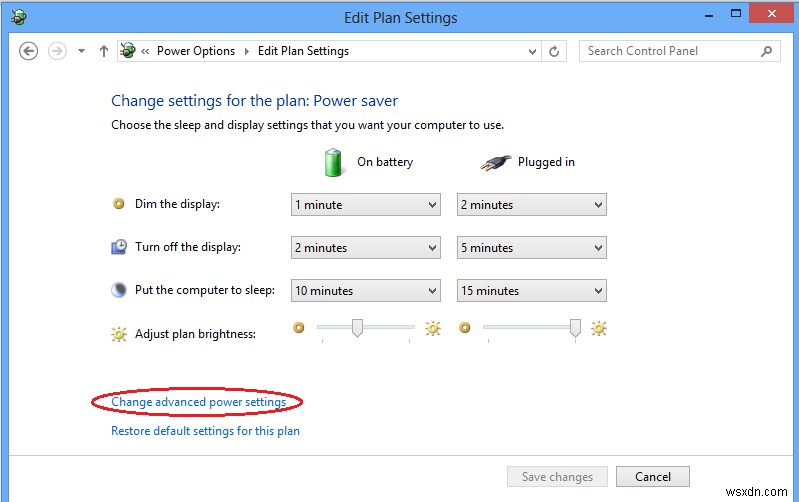This screenshot has height=502, width=799.
Task: Click Power Options breadcrumb
Action: pyautogui.click(x=196, y=51)
